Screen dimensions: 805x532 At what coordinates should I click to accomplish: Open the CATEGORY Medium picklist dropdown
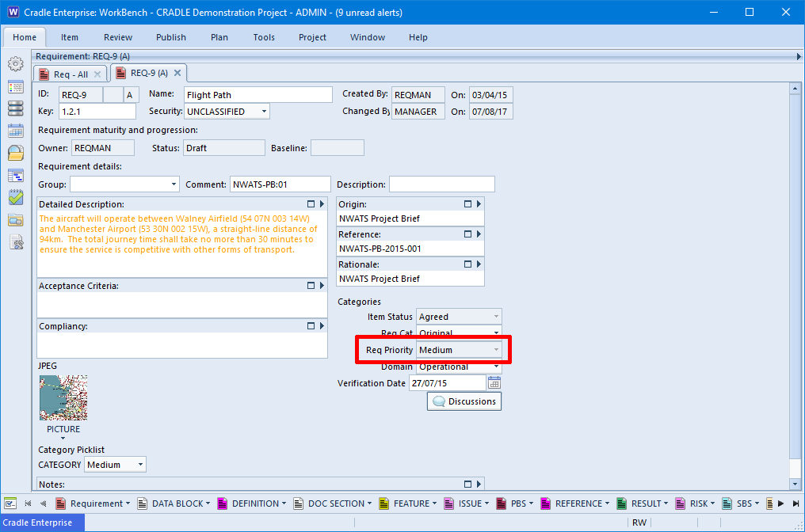click(140, 465)
